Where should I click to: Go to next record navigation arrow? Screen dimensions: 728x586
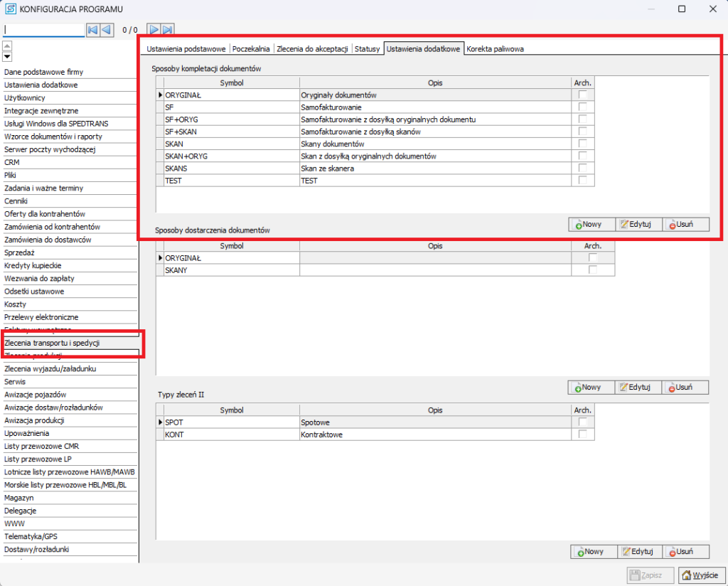[x=154, y=30]
